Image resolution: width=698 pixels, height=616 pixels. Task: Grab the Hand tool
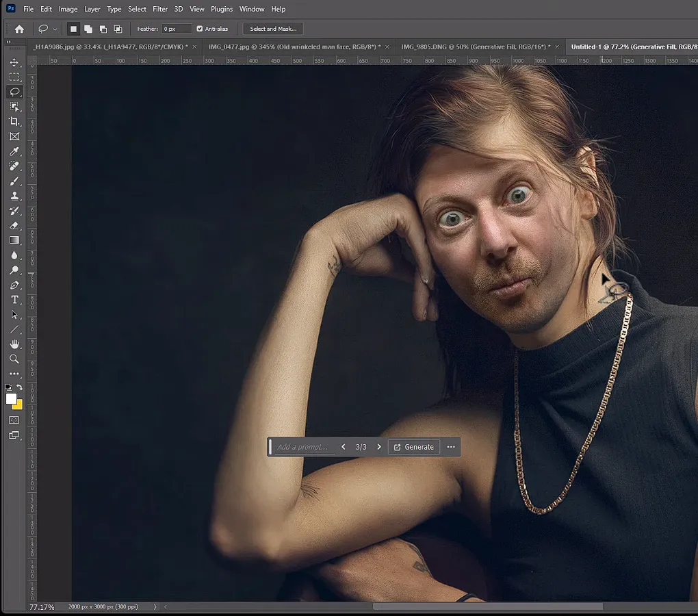pos(14,344)
